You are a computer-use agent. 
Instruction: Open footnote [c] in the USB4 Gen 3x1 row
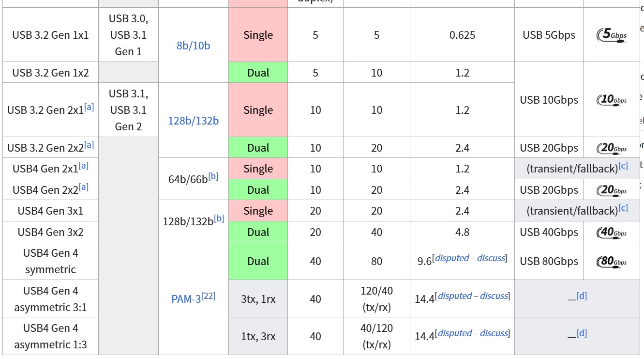click(x=623, y=208)
